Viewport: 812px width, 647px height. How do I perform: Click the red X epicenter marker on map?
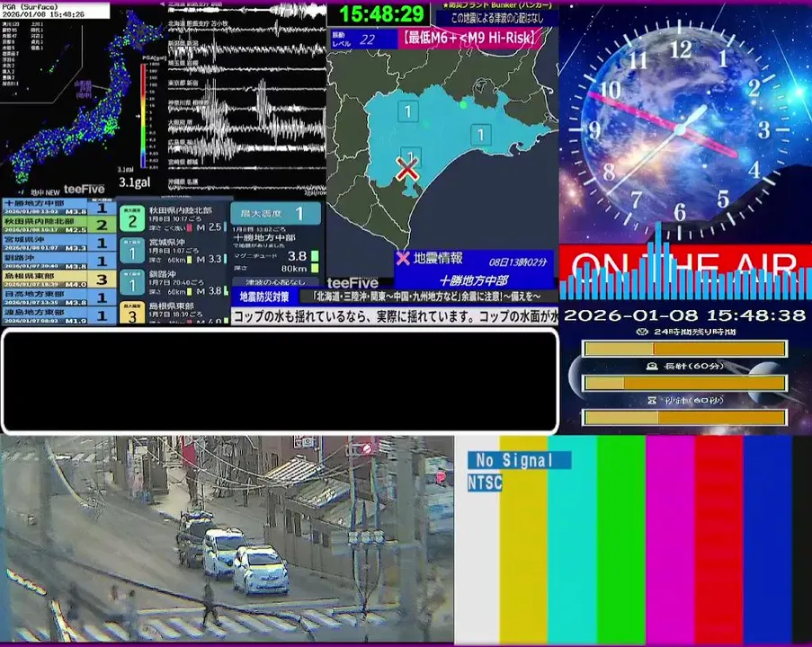coord(407,169)
